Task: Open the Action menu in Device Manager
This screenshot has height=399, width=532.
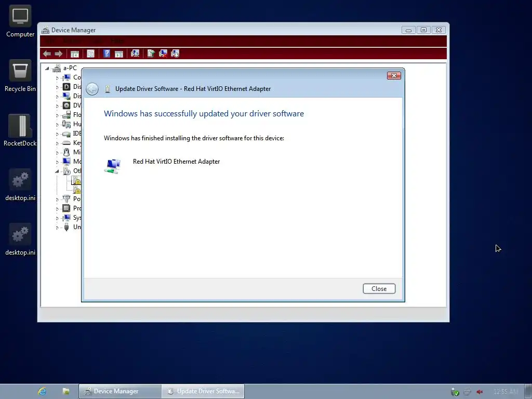Action: coord(72,41)
